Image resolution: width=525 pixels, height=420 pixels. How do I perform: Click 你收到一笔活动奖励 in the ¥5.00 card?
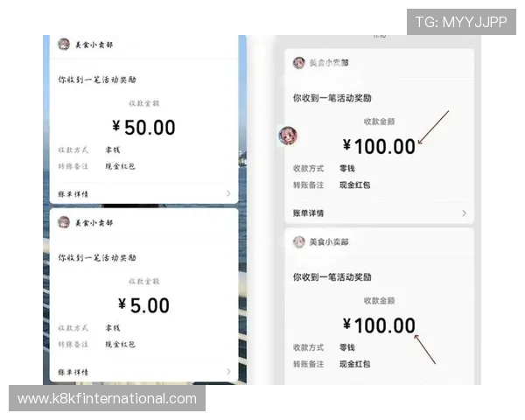coord(97,257)
